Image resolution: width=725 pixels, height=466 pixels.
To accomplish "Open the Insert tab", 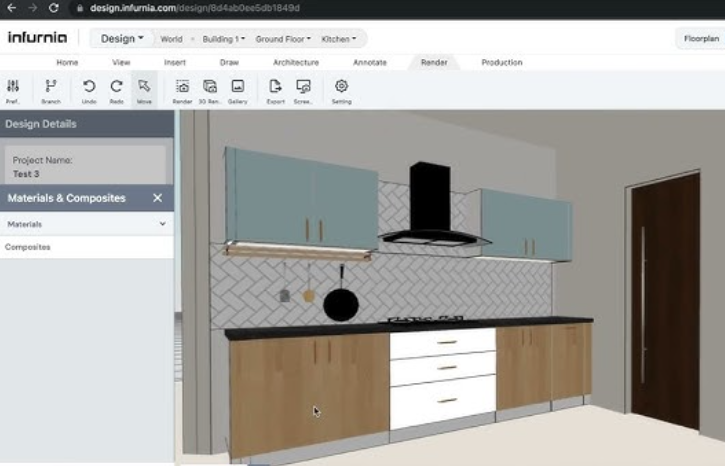I will coord(175,62).
